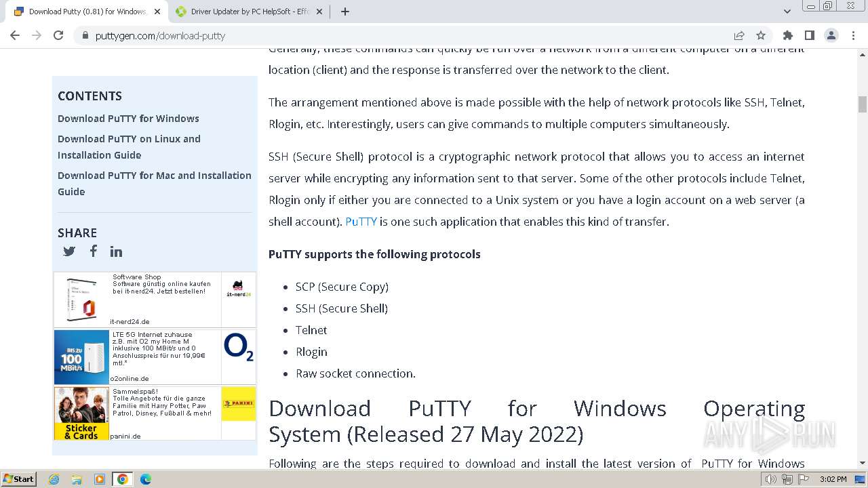Open the extensions puzzle icon
Image resolution: width=868 pixels, height=488 pixels.
(x=787, y=35)
